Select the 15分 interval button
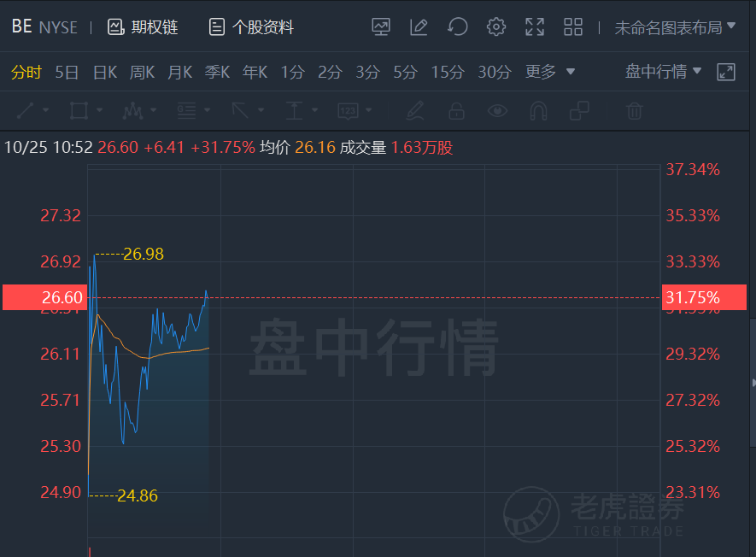 click(447, 73)
